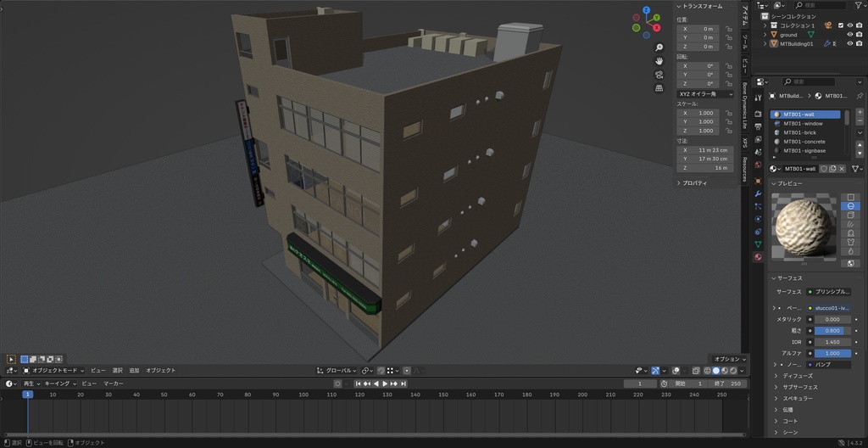Open the World properties tab icon
This screenshot has width=868, height=448.
[758, 165]
